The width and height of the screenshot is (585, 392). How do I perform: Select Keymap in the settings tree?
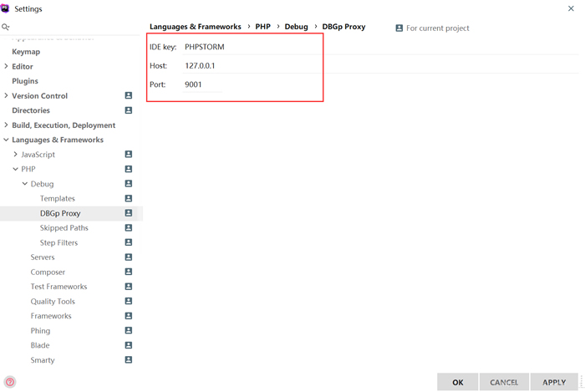click(x=26, y=52)
